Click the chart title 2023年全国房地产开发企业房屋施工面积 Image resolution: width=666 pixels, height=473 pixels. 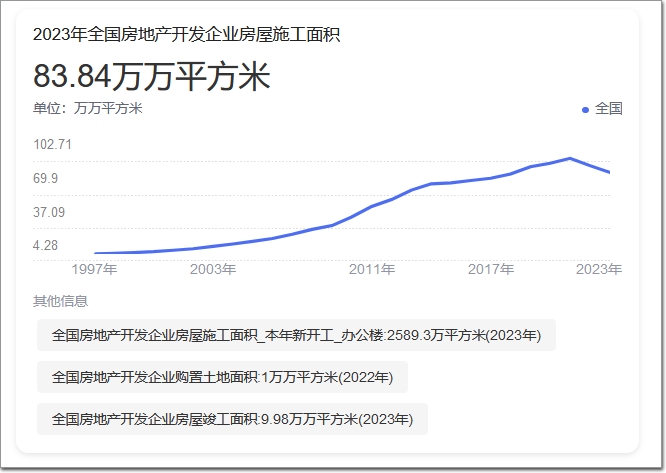tap(186, 34)
